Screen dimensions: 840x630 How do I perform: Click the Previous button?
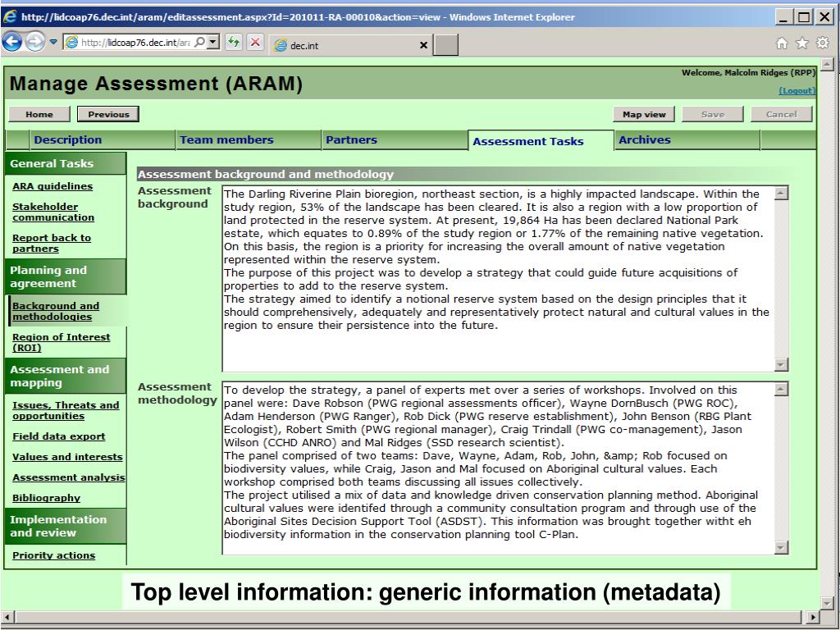pos(108,114)
